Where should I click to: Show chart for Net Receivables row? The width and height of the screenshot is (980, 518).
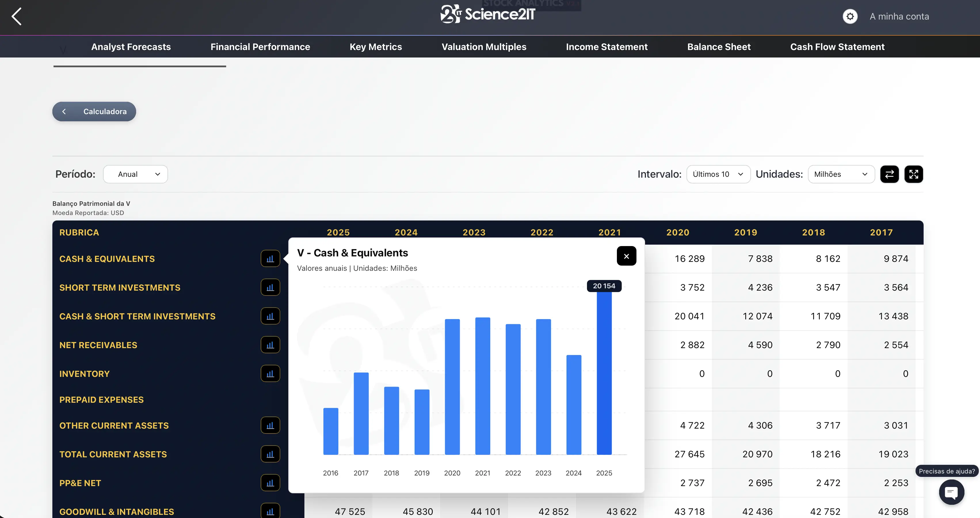click(x=270, y=345)
